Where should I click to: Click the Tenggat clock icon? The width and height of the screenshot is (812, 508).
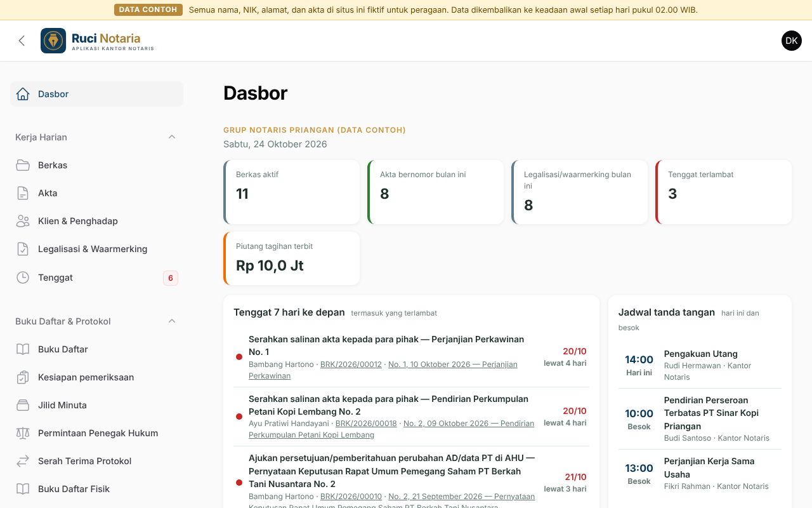(x=23, y=277)
